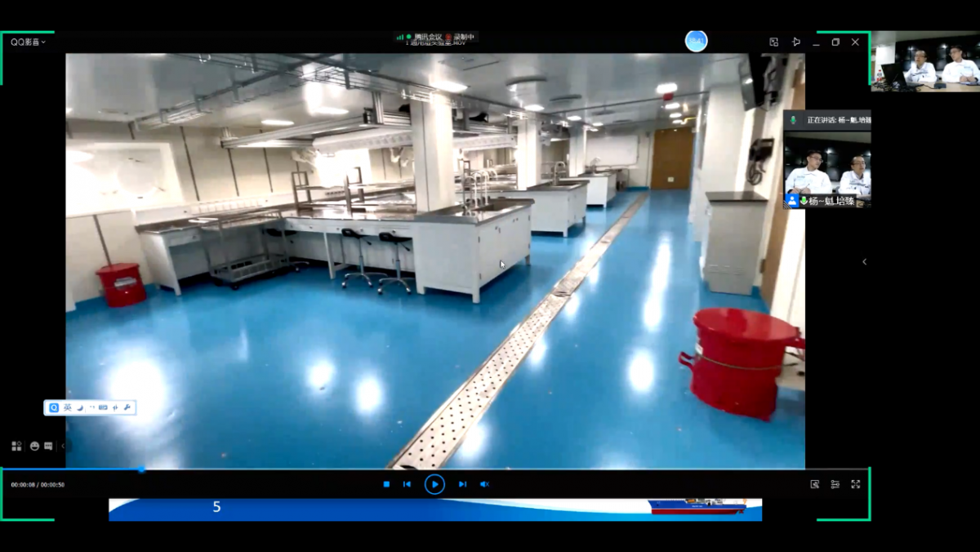Viewport: 980px width, 552px height.
Task: Toggle the pin-on-top icon in title bar
Action: coord(796,42)
